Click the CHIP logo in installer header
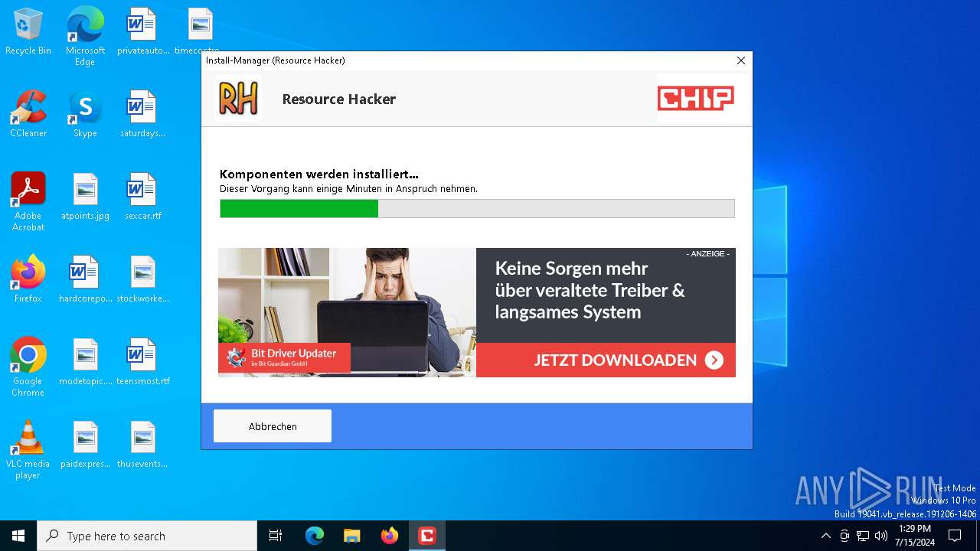Viewport: 980px width, 551px height. 695,98
